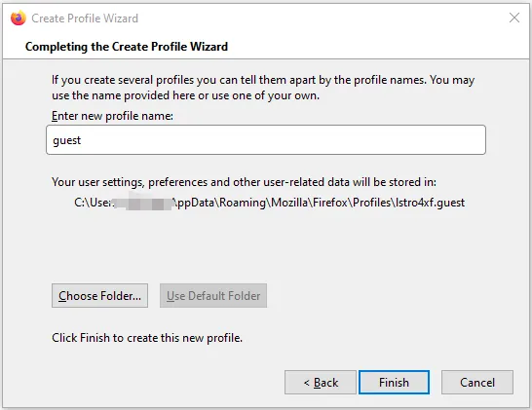The image size is (532, 410).
Task: Click the 'Enter new profile name:' label
Action: 112,116
